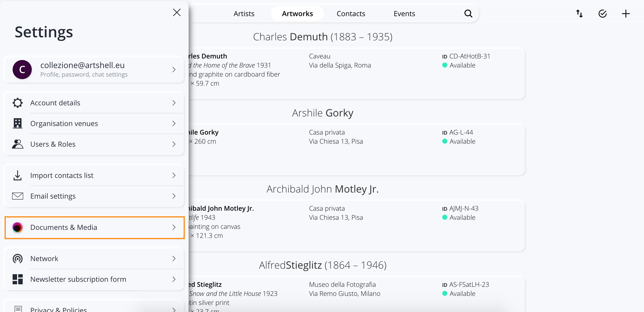Expand the Import contacts list chevron
The height and width of the screenshot is (312, 644).
[174, 175]
